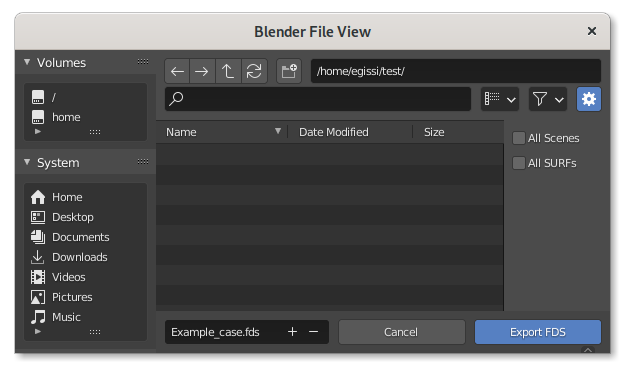The height and width of the screenshot is (372, 629).
Task: Collapse the Volumes panel
Action: [x=27, y=62]
